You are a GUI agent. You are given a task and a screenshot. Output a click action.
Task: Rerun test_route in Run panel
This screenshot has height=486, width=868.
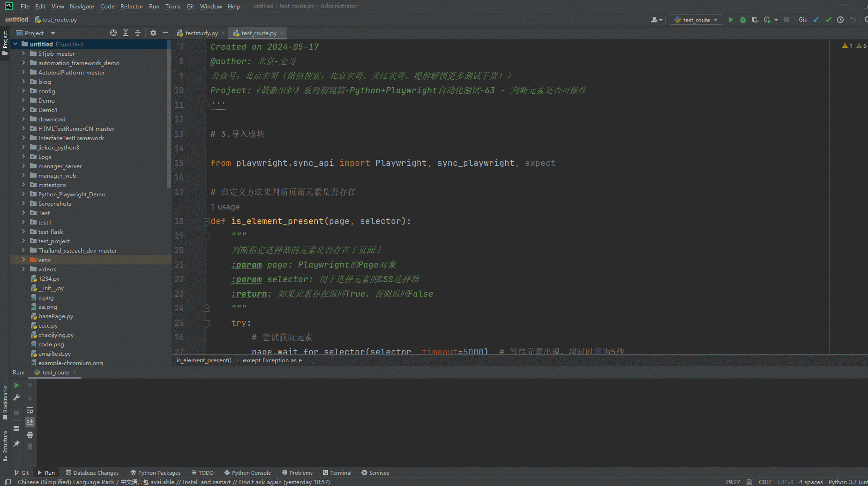click(x=16, y=385)
